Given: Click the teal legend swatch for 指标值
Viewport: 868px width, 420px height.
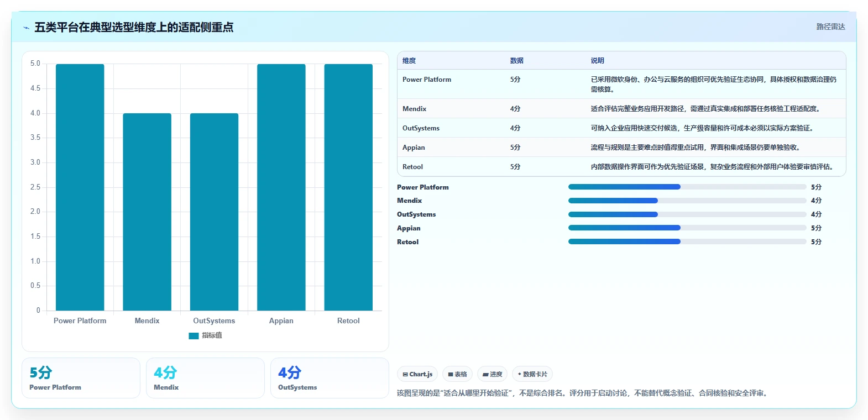Looking at the screenshot, I should (x=194, y=335).
